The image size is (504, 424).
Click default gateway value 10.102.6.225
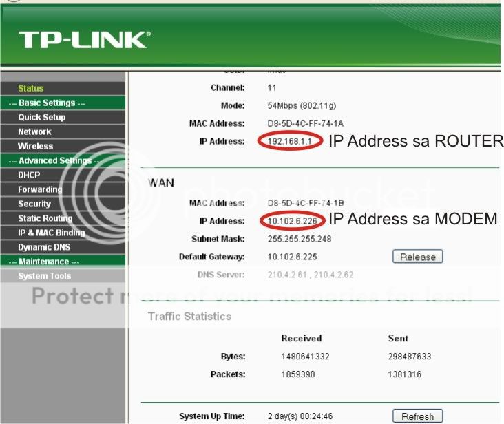(292, 257)
